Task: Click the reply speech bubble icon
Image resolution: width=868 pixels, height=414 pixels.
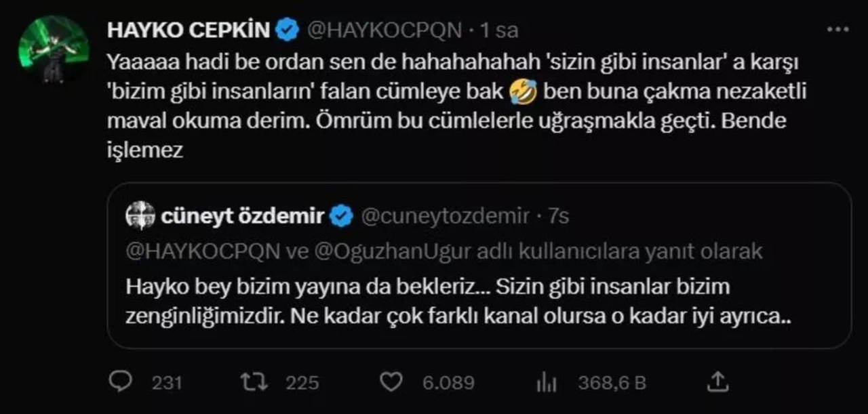Action: (120, 382)
